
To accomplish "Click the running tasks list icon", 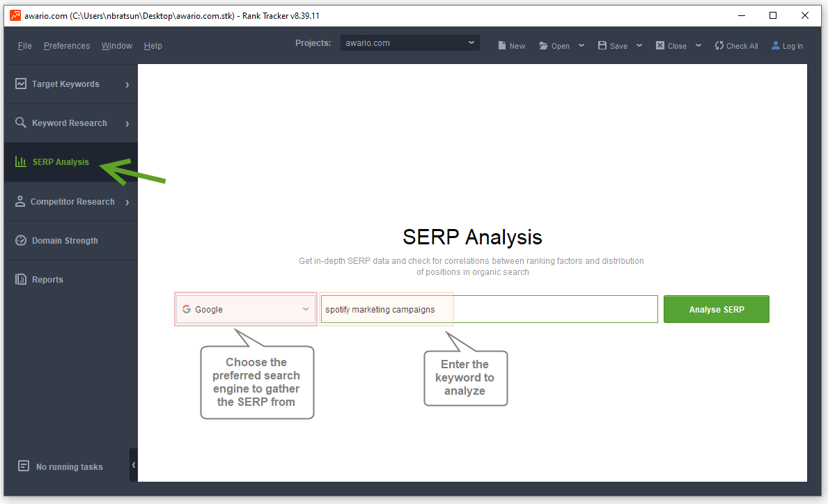I will click(x=24, y=466).
